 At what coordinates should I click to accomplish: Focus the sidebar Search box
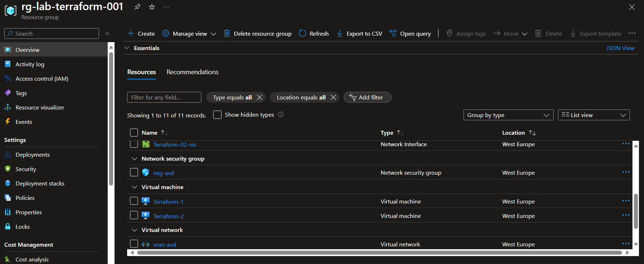52,33
